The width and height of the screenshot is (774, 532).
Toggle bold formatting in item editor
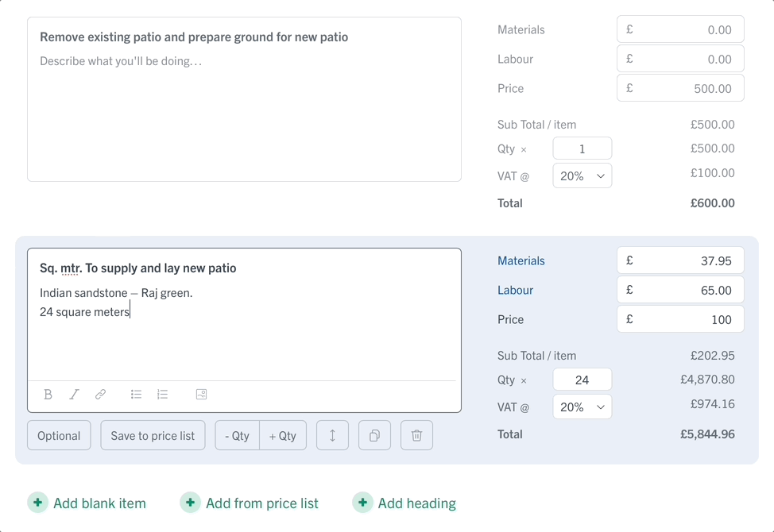(48, 395)
